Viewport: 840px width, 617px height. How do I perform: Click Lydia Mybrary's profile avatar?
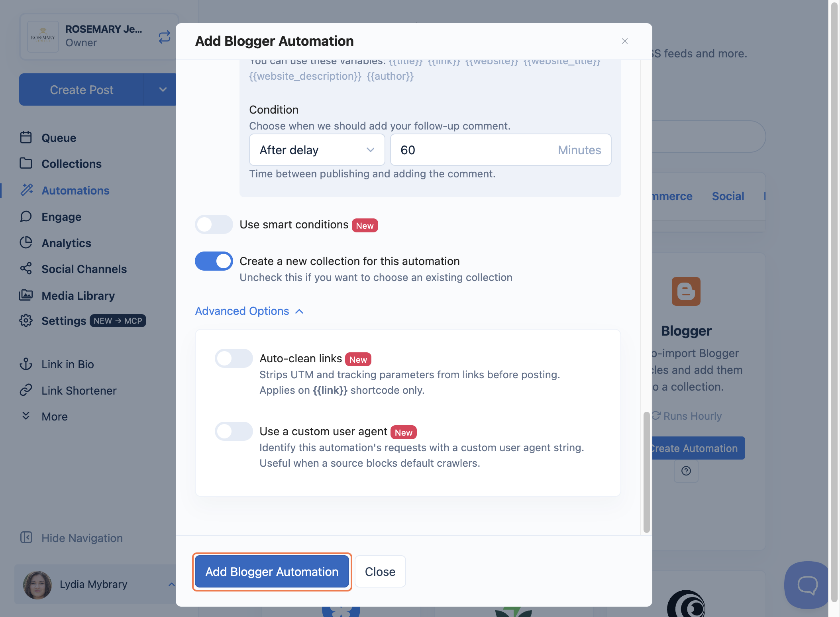tap(37, 585)
